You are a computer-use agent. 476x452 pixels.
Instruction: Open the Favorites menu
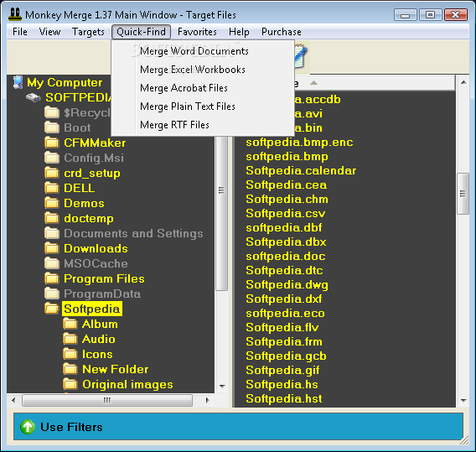[x=197, y=32]
